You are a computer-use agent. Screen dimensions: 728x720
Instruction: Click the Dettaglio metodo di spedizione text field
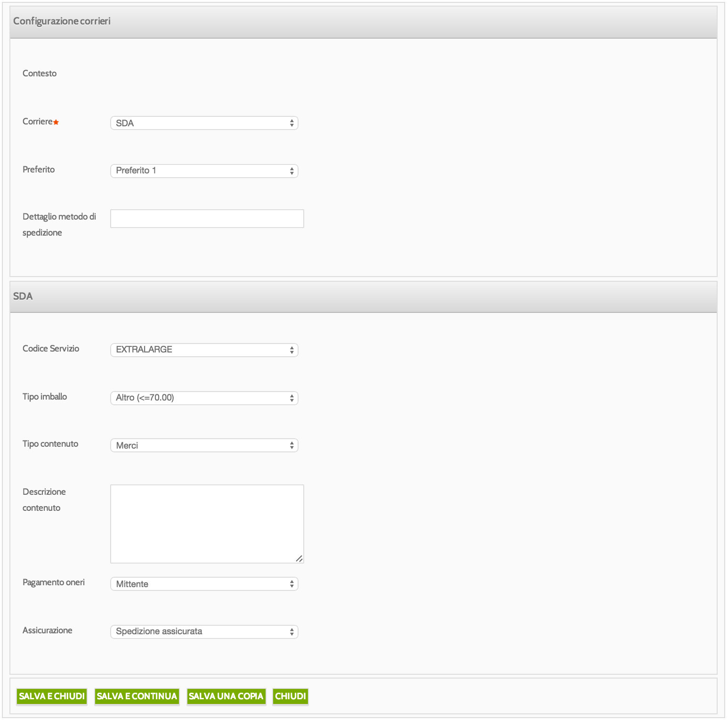[207, 219]
